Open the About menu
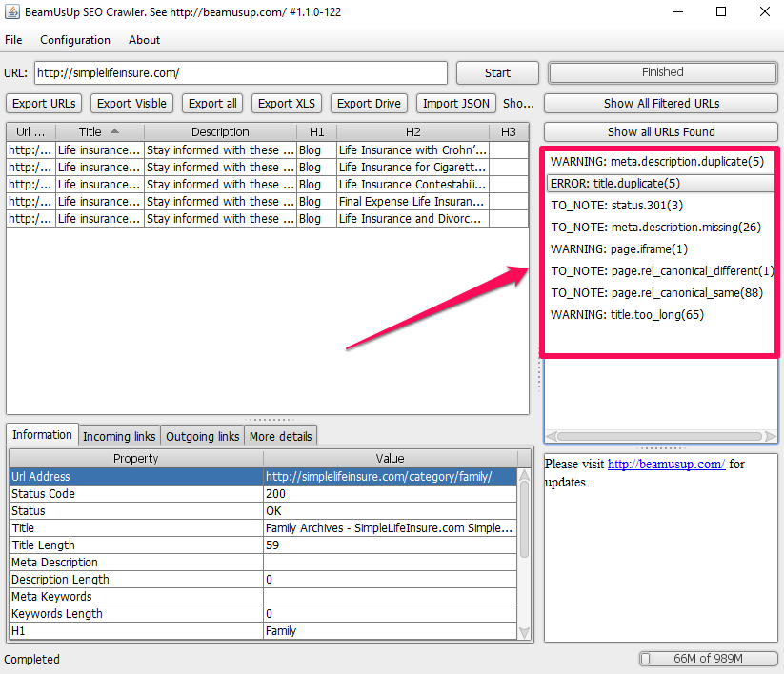 pos(145,40)
